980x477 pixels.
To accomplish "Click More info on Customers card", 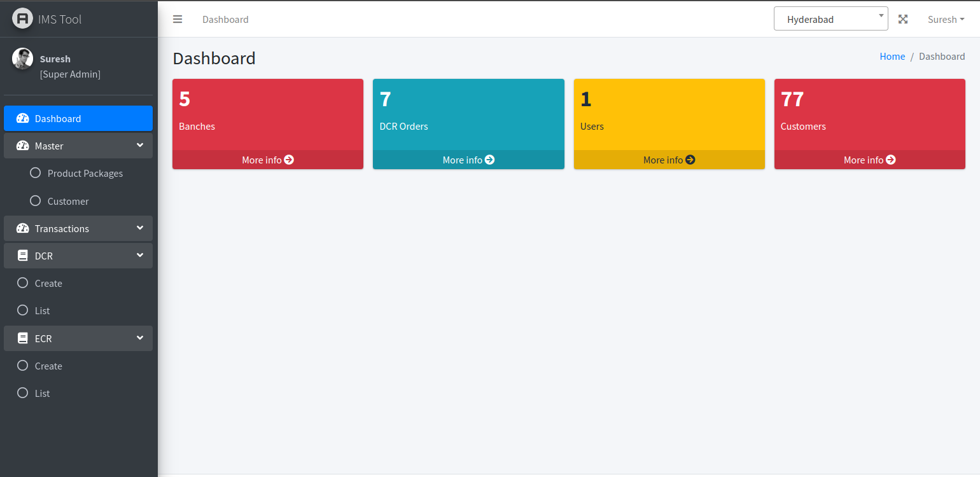I will [x=870, y=160].
